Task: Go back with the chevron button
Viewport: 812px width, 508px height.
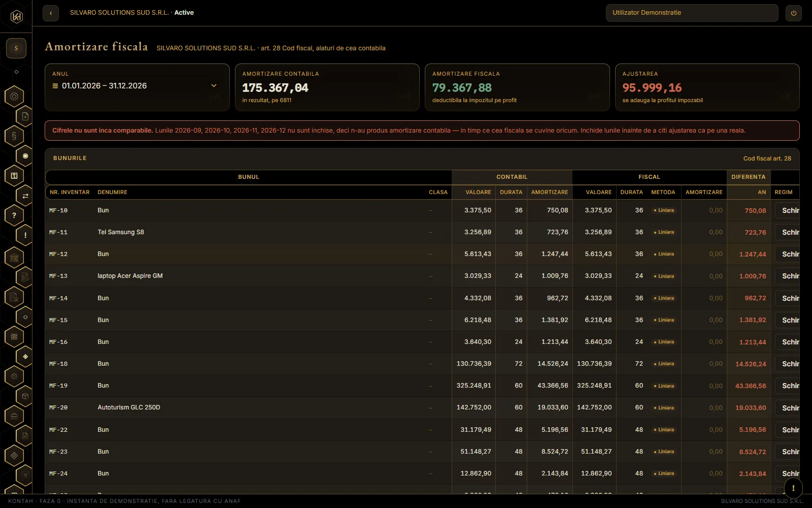Action: point(51,13)
